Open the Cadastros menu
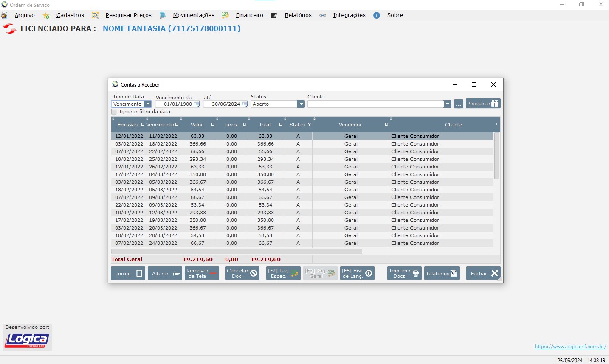The height and width of the screenshot is (364, 609). (70, 15)
